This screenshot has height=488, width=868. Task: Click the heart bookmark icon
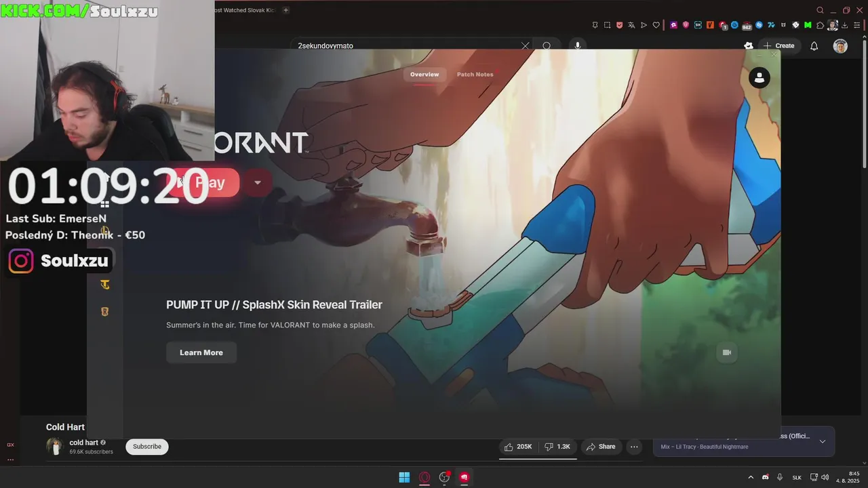coord(656,25)
